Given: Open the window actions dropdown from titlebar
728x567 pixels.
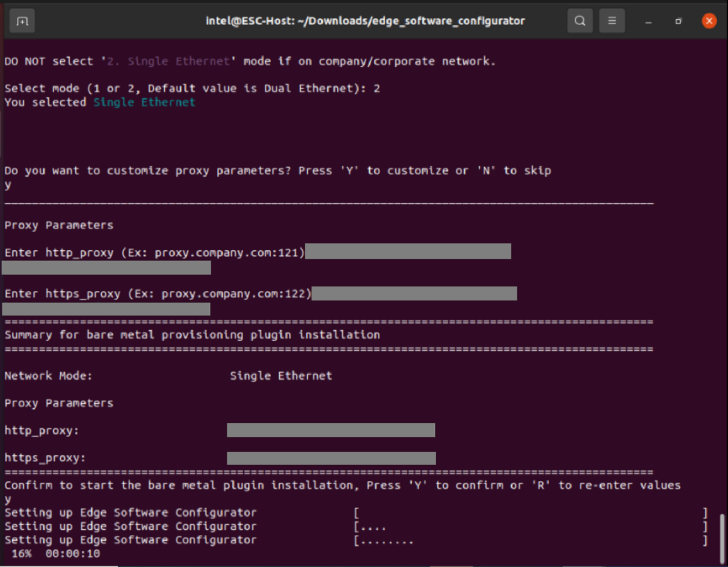Looking at the screenshot, I should coord(612,21).
